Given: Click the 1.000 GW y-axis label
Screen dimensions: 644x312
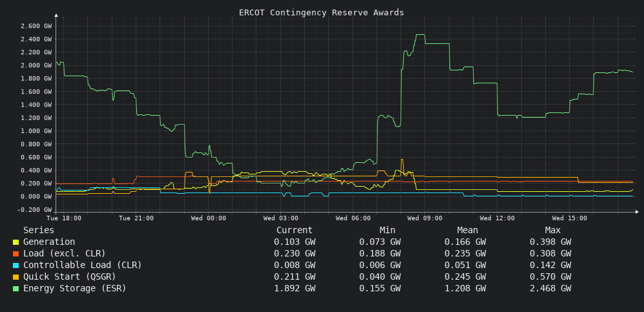Looking at the screenshot, I should [36, 131].
